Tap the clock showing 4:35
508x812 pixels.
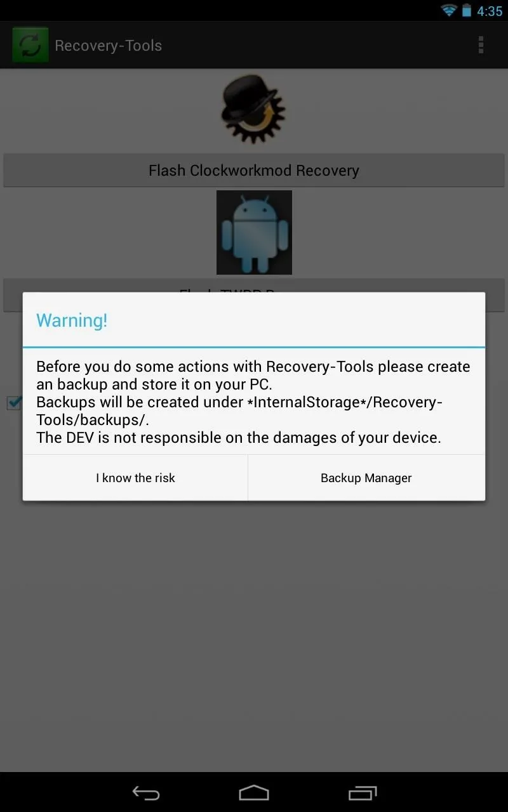(490, 11)
